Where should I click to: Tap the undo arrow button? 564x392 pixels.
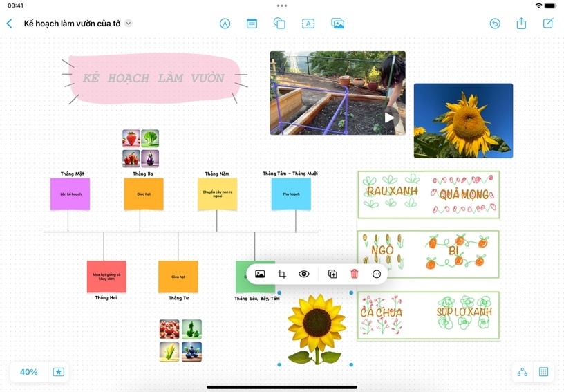[x=495, y=24]
